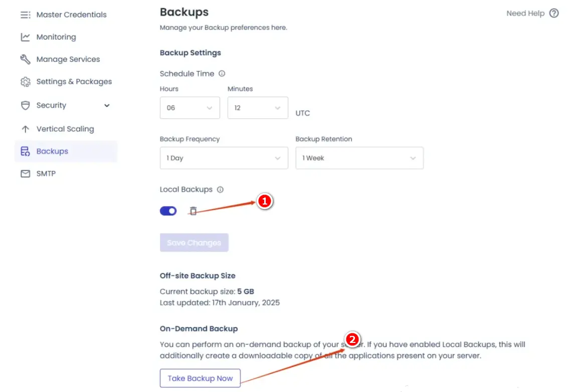The width and height of the screenshot is (573, 392).
Task: Click the SMTP envelope icon
Action: click(x=25, y=173)
